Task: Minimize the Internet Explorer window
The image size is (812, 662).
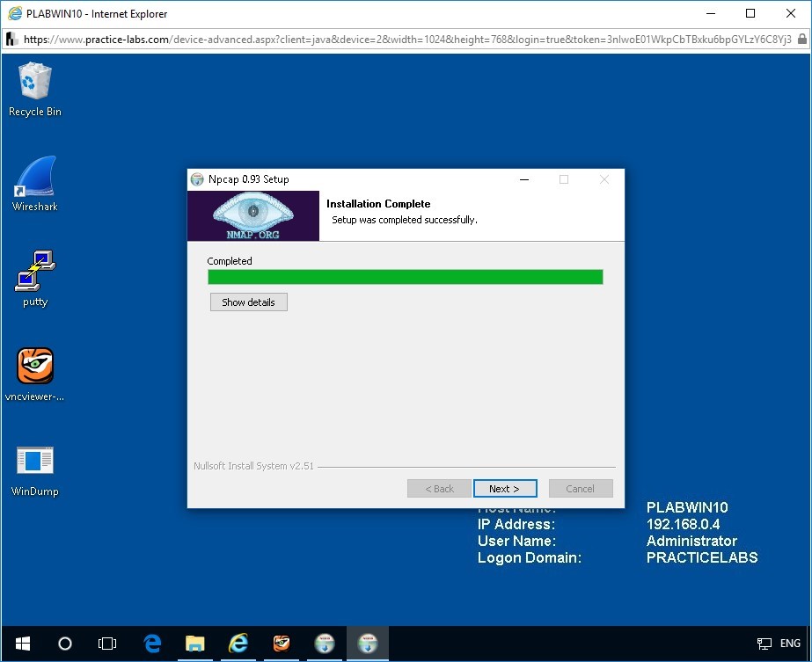Action: pos(711,13)
